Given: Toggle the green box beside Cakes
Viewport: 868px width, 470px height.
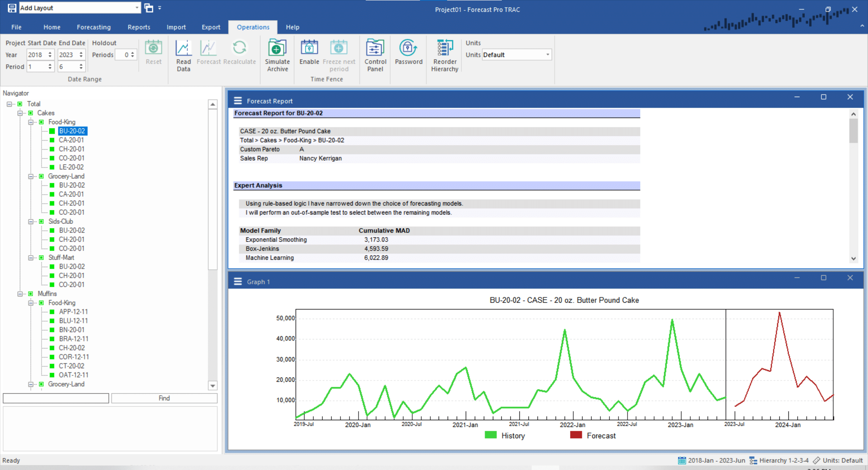Looking at the screenshot, I should (31, 113).
